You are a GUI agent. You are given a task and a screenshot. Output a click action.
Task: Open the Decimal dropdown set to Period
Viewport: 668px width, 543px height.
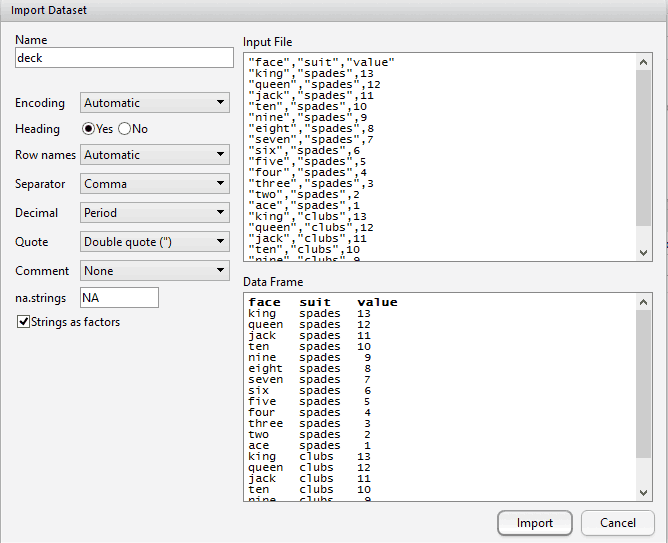pos(155,213)
